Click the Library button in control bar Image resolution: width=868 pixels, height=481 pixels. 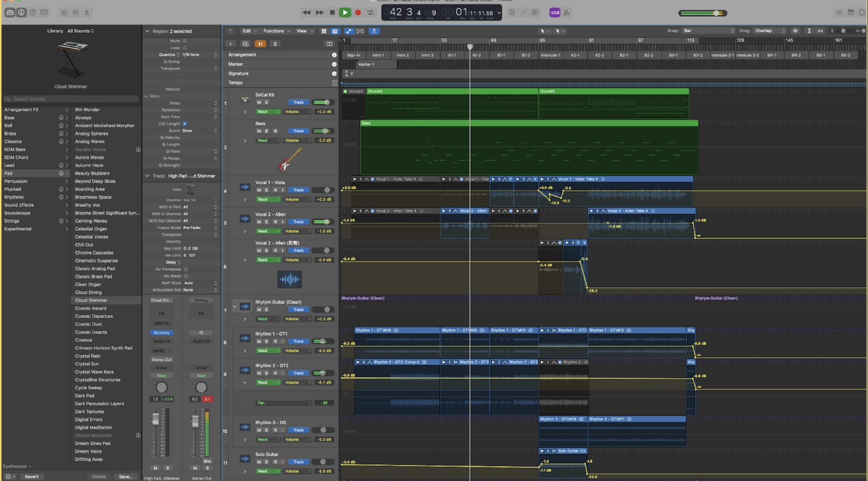point(10,12)
